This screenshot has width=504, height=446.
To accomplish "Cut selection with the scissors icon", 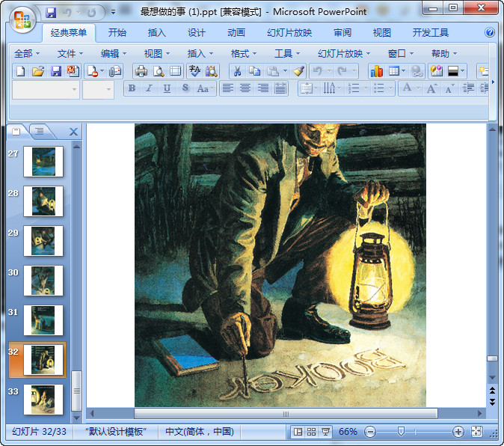I will (237, 71).
